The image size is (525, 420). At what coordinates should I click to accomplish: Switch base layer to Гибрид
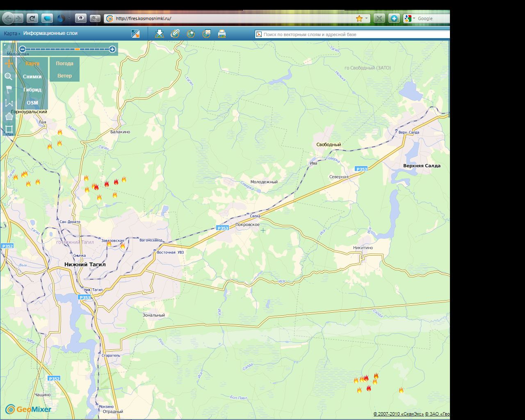tap(32, 90)
